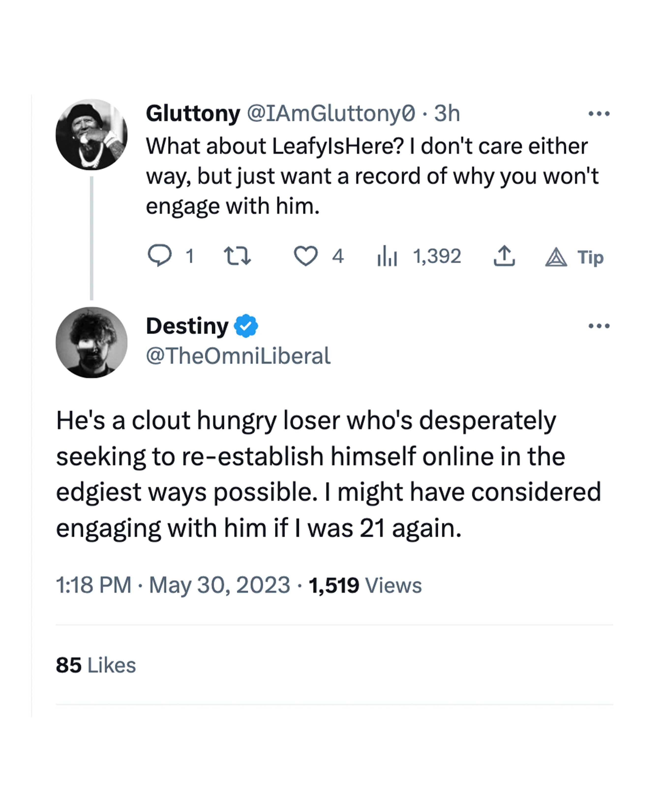
Task: Click the 3h timestamp on Gluttony's tweet
Action: [x=447, y=113]
